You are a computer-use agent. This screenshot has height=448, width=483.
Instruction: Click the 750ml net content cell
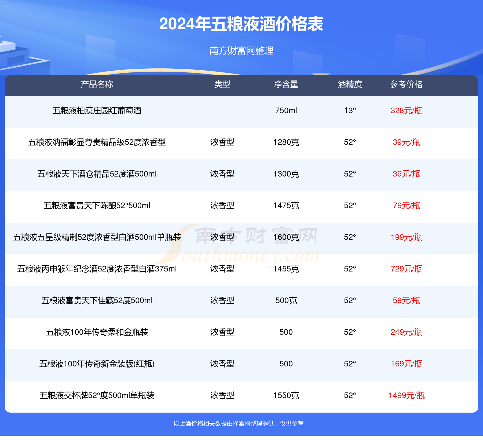[x=286, y=111]
